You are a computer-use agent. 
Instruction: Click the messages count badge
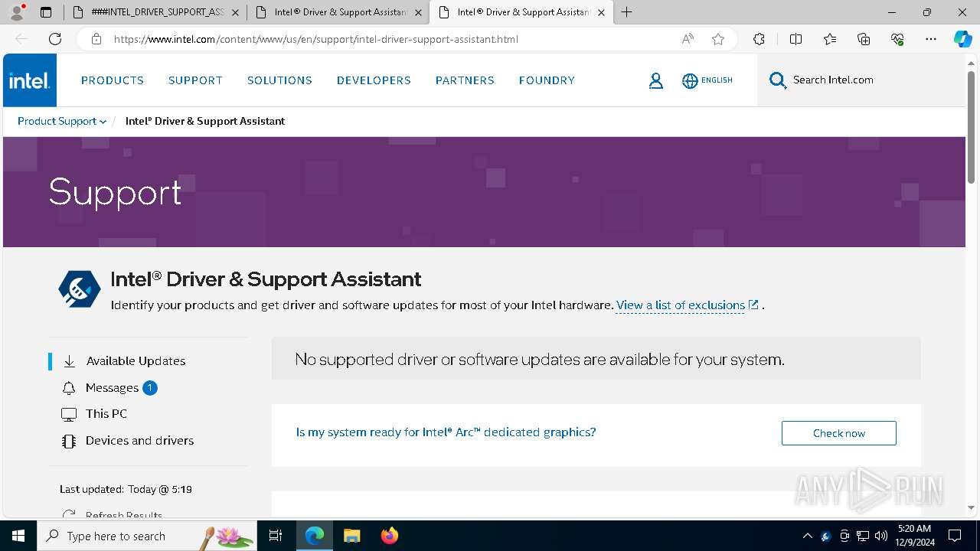coord(150,388)
